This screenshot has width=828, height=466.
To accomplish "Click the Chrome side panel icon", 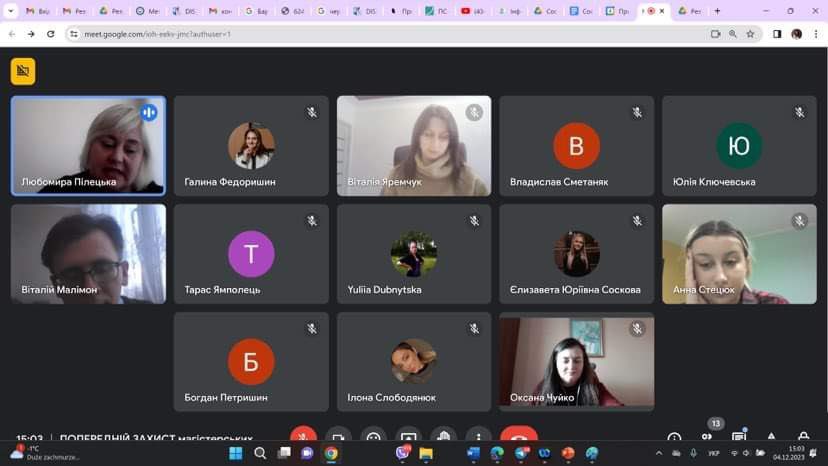I will (x=777, y=33).
